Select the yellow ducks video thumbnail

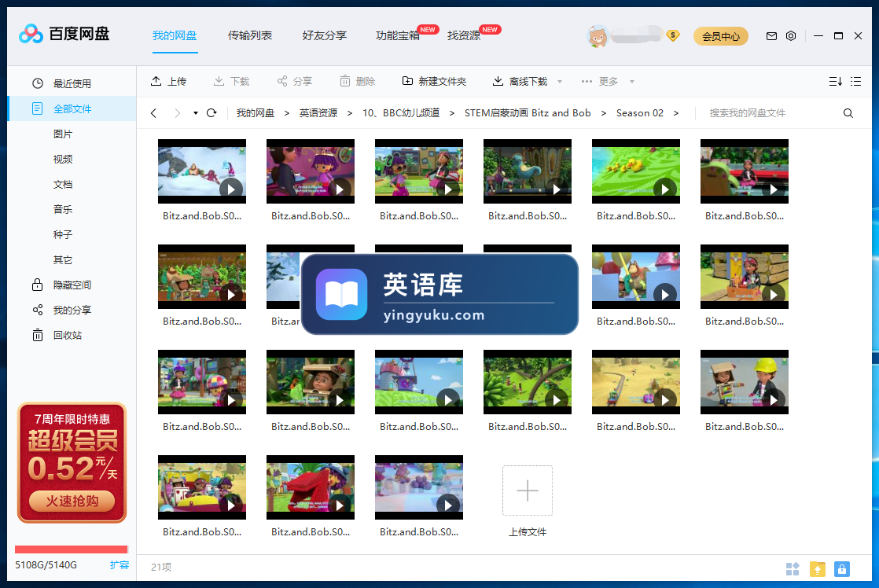click(636, 171)
